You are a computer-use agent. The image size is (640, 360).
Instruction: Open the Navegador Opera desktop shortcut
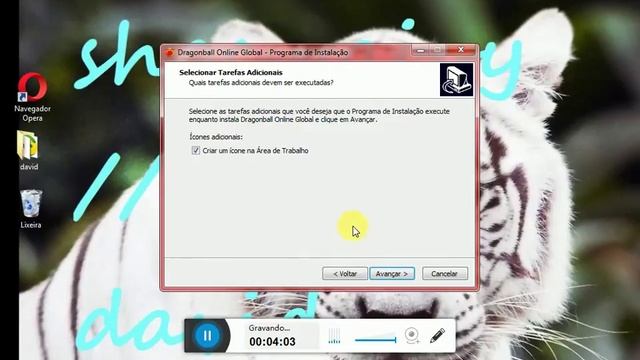(x=32, y=97)
